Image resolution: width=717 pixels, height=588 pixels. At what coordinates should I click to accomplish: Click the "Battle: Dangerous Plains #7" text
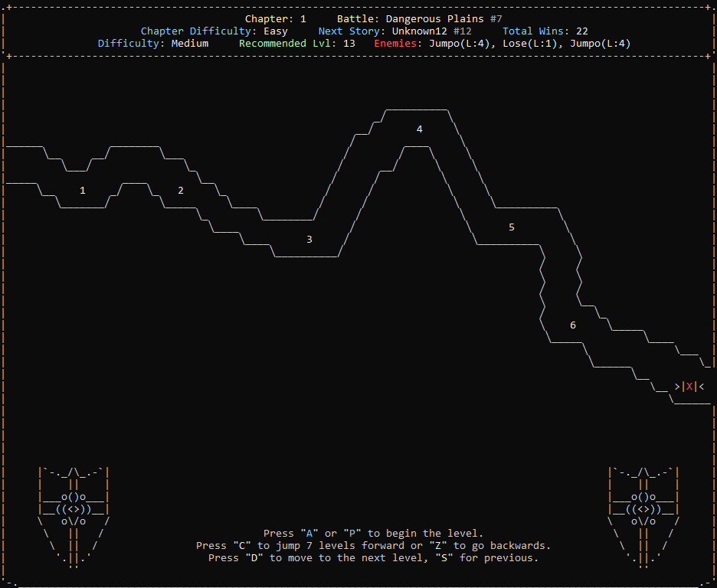[419, 18]
